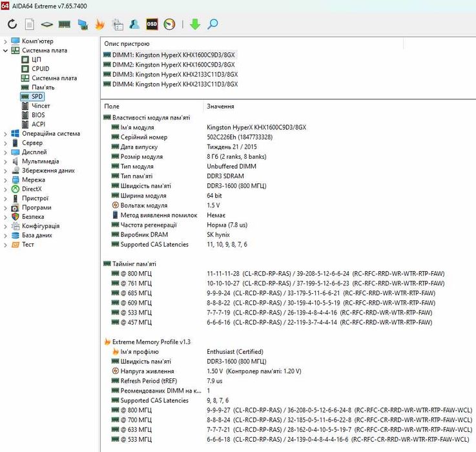The width and height of the screenshot is (476, 452).
Task: Collapse the Системна плата tree node
Action: click(5, 50)
